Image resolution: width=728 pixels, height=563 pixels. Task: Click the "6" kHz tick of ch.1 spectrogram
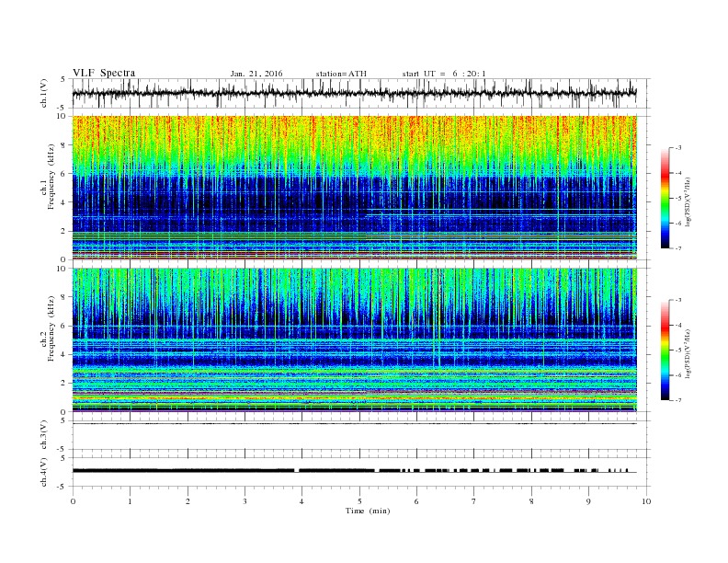pyautogui.click(x=63, y=174)
